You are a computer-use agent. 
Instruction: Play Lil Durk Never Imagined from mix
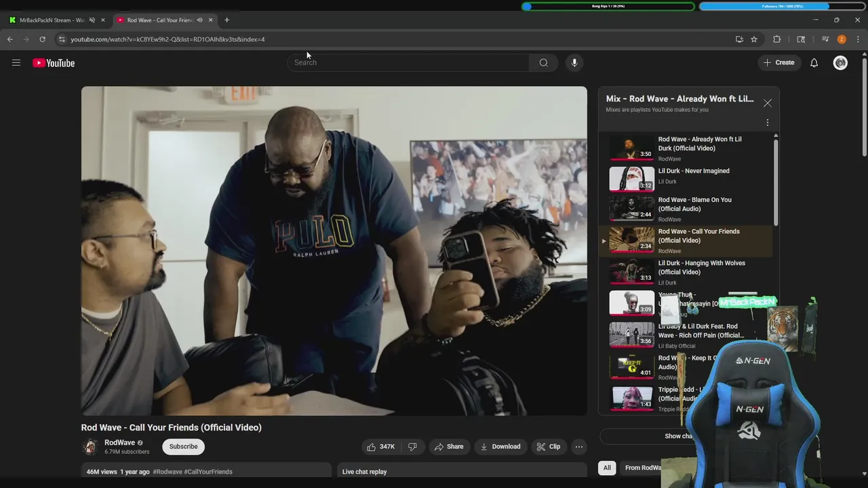pyautogui.click(x=686, y=179)
